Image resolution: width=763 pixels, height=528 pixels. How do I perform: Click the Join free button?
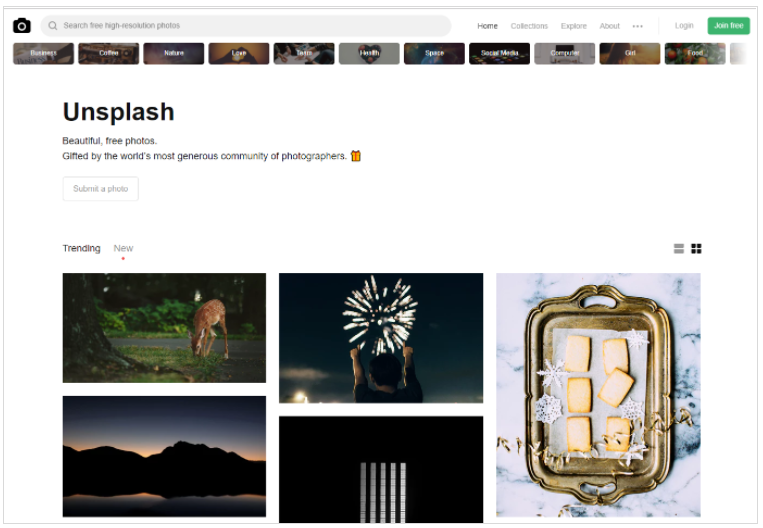point(728,25)
